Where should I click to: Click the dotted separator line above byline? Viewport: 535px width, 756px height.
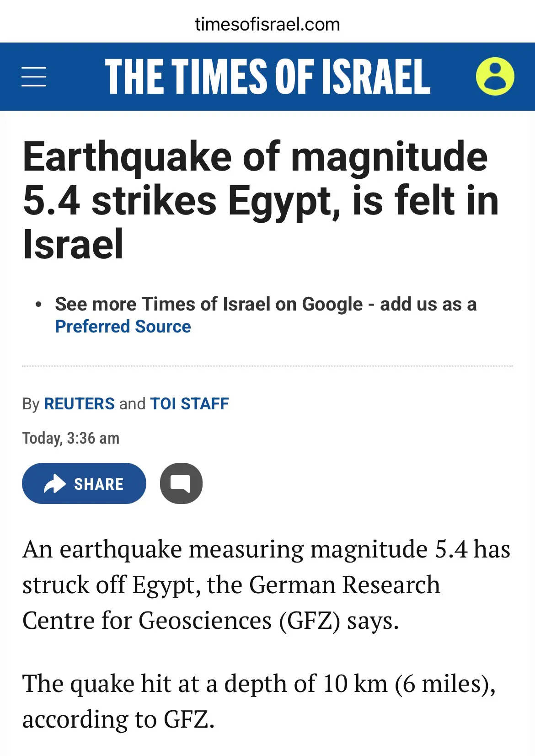tap(267, 366)
